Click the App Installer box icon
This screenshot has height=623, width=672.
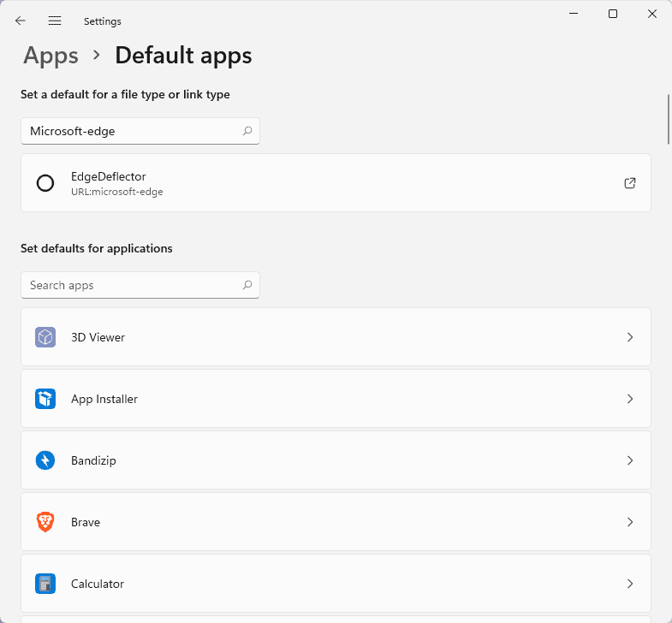pos(45,399)
